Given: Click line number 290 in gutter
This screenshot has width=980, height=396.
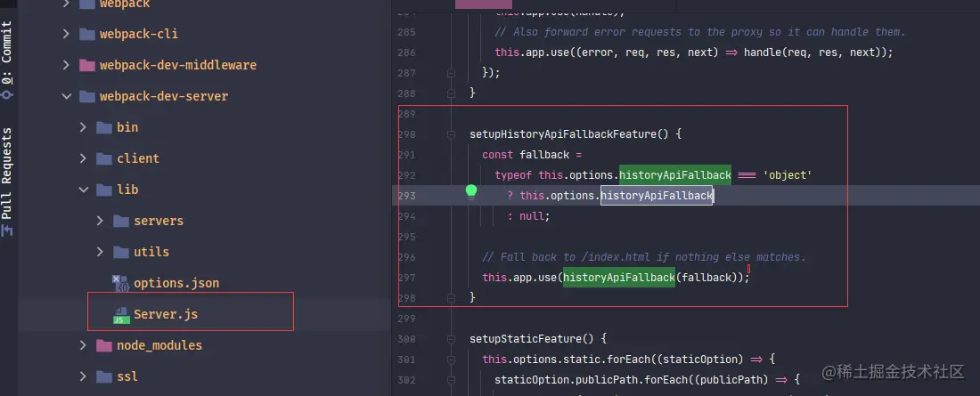Looking at the screenshot, I should (407, 134).
